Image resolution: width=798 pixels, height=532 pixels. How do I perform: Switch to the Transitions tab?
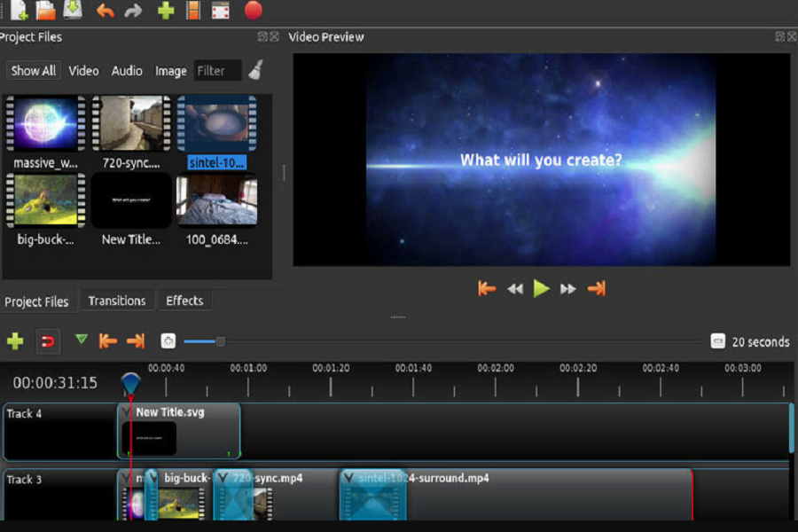[117, 301]
